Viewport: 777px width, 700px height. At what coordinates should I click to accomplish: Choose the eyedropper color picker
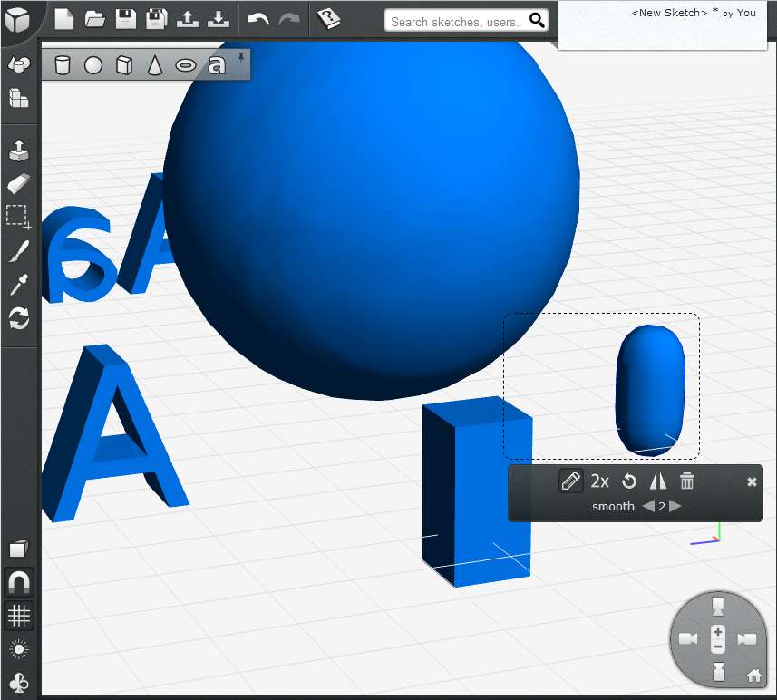coord(18,285)
